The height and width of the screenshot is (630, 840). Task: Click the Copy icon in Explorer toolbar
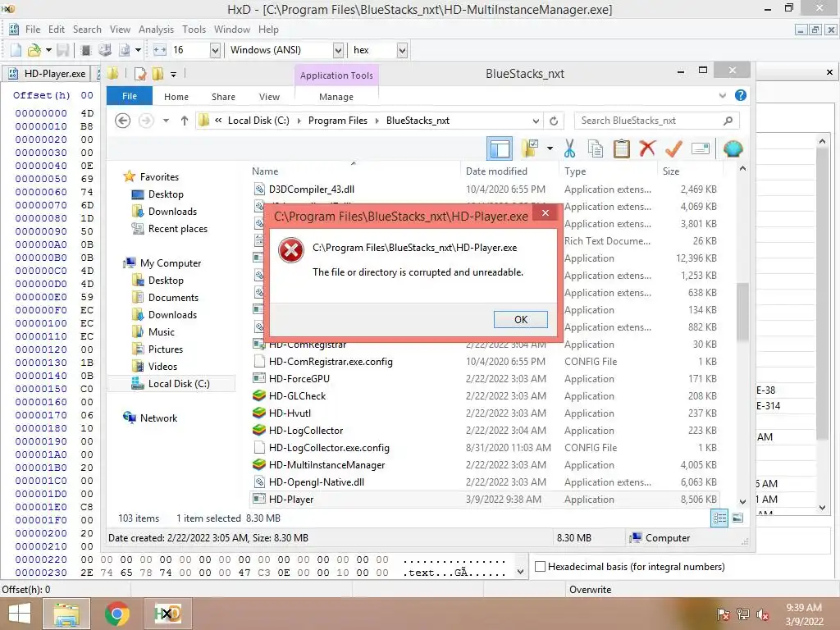coord(596,148)
